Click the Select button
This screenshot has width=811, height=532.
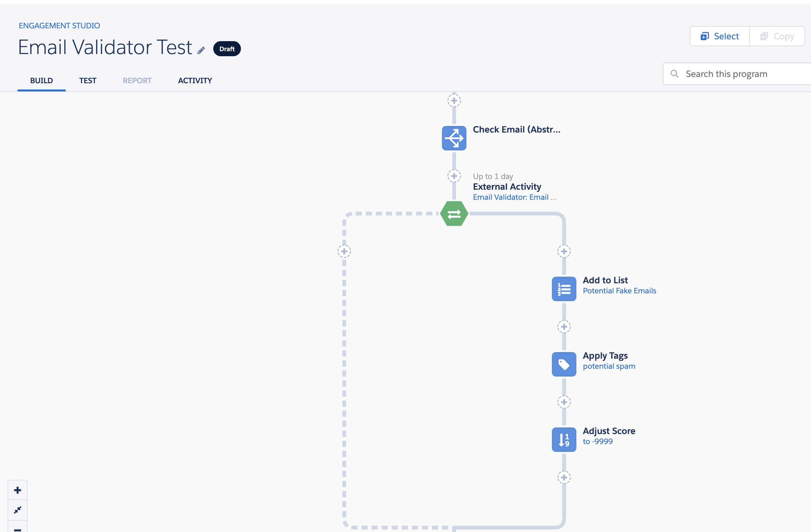click(719, 36)
